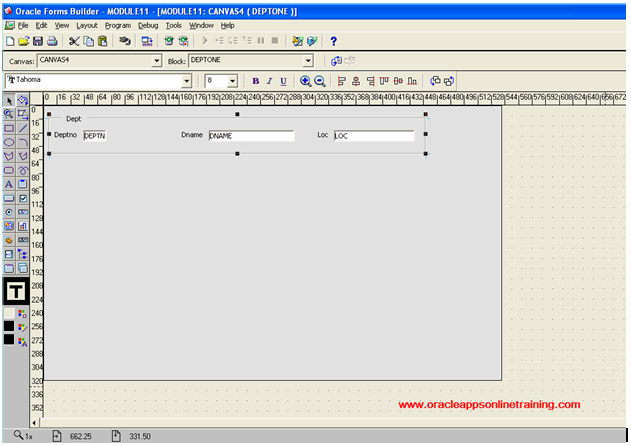631x446 pixels.
Task: Click the DNAME text field on canvas
Action: click(x=251, y=136)
